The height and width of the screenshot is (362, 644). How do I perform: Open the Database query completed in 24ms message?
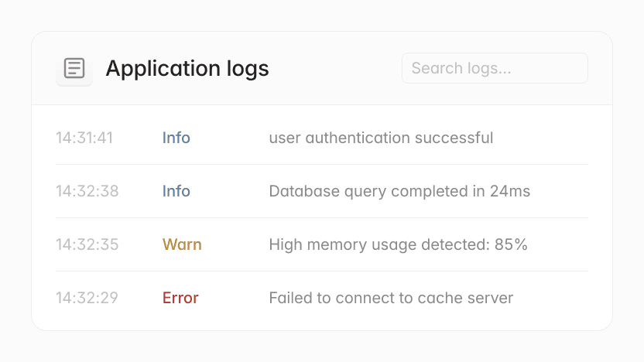tap(399, 191)
